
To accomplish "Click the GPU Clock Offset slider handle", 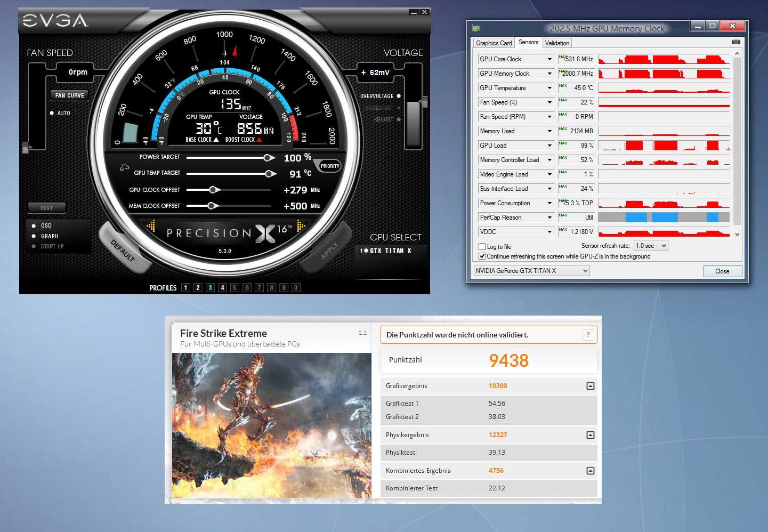I will pos(214,190).
